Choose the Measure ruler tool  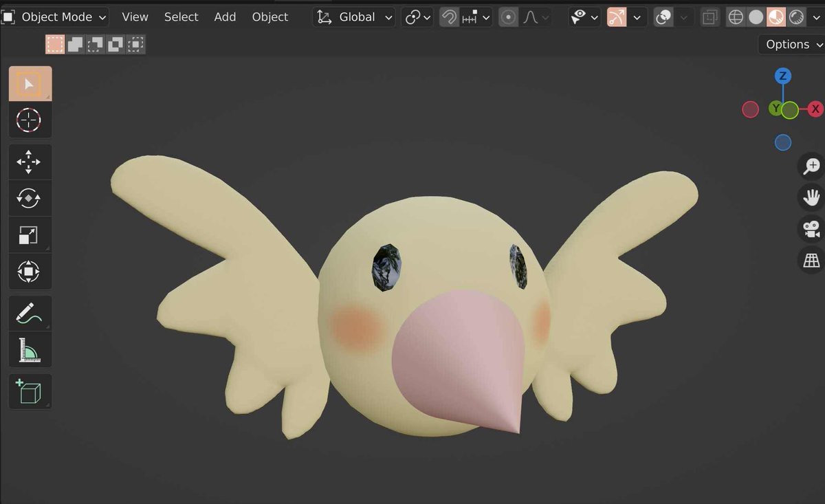30,350
